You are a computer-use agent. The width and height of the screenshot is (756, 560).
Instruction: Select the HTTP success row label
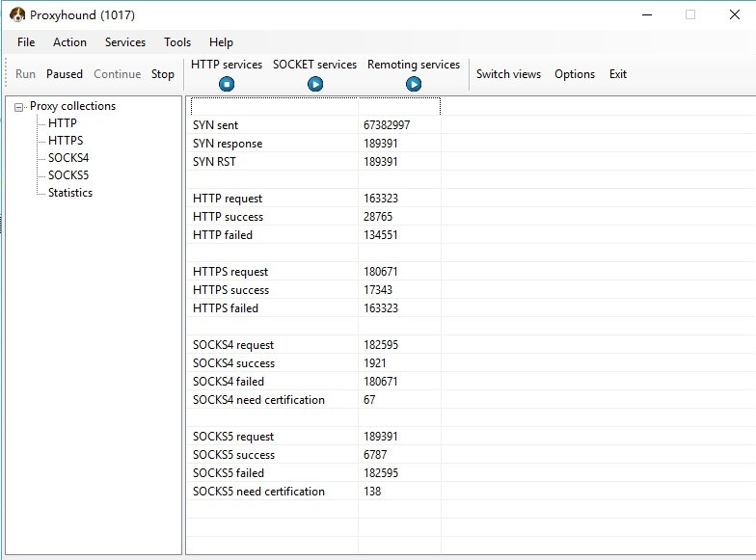[228, 217]
